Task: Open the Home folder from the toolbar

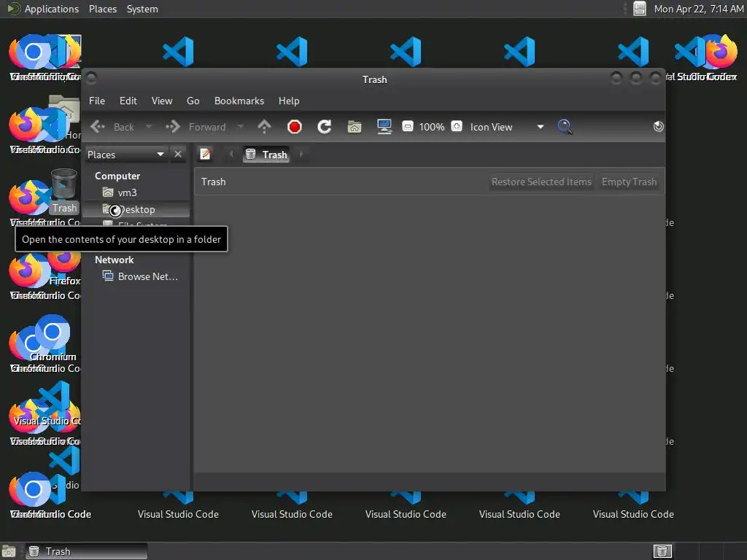Action: point(355,127)
